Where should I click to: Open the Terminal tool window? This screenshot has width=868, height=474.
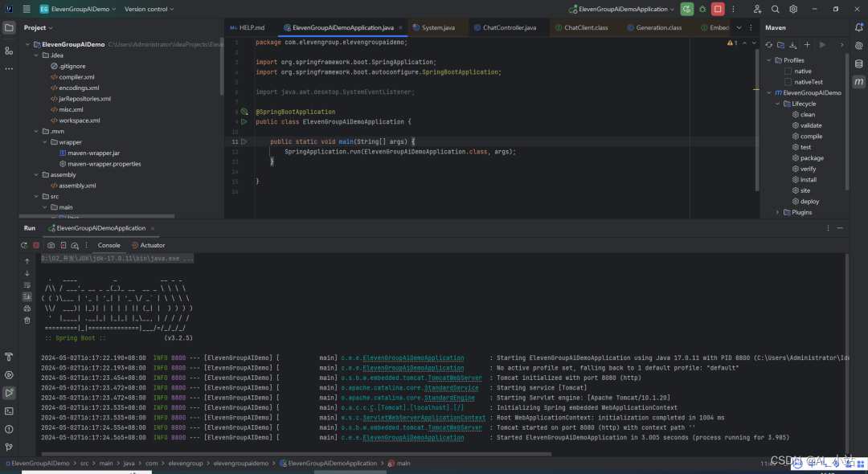coord(9,411)
